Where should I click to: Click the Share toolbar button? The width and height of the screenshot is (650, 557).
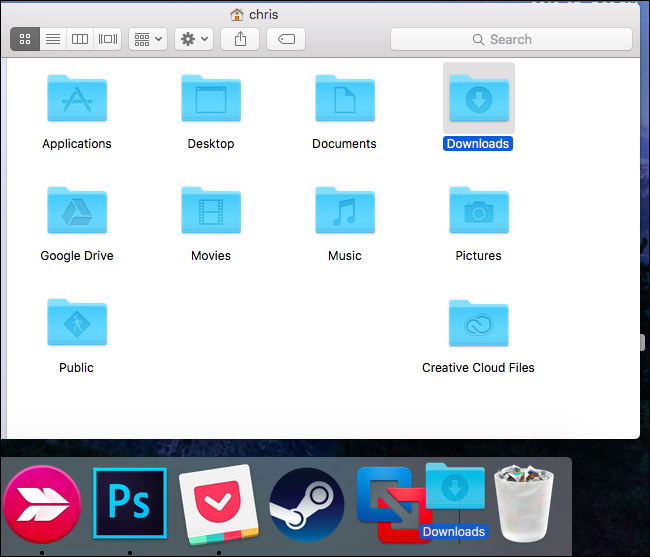(240, 39)
